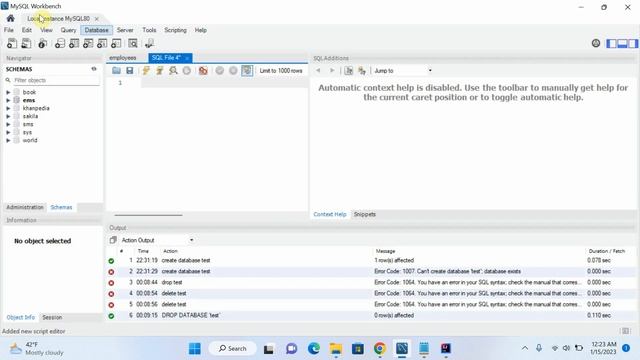
Task: Open script file icon in editor toolbar
Action: [116, 71]
